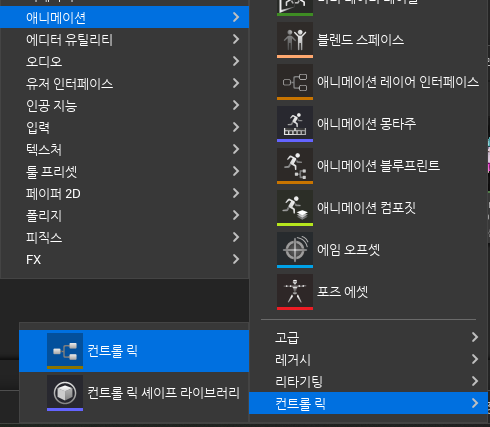Expand the 애니메이션 row chevron
The image size is (490, 427).
pyautogui.click(x=236, y=17)
